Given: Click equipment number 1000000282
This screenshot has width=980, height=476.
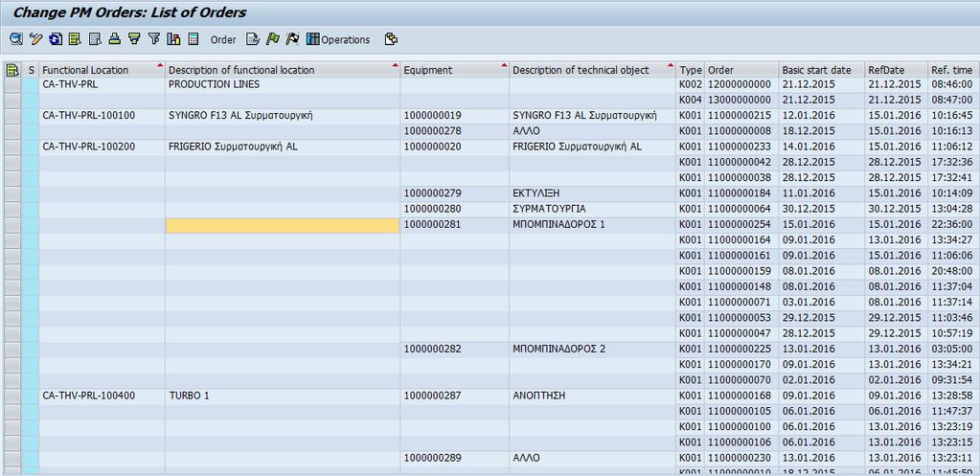Looking at the screenshot, I should click(x=432, y=350).
